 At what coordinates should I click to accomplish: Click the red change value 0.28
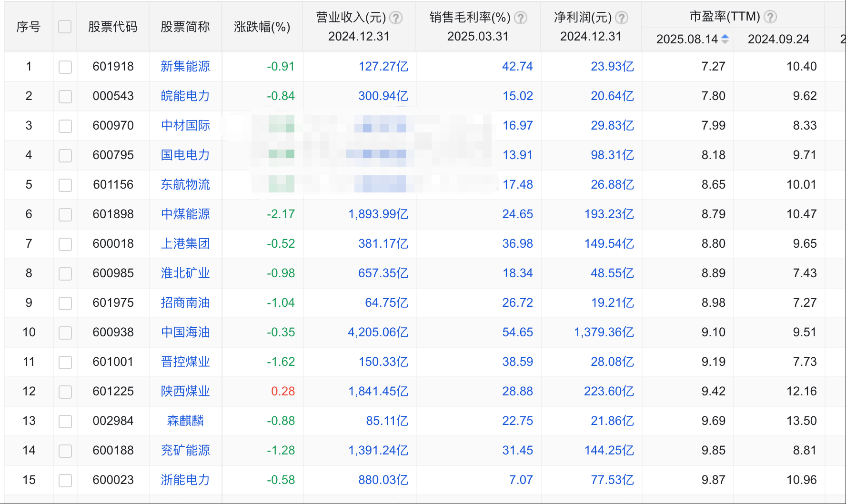[283, 391]
